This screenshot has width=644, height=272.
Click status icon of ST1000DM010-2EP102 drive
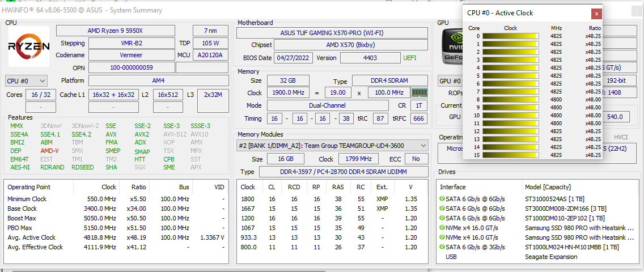coord(442,218)
